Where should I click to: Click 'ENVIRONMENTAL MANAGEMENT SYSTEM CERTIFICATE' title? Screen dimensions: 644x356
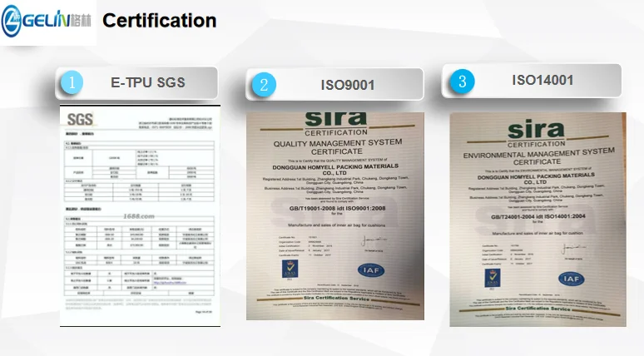point(538,156)
